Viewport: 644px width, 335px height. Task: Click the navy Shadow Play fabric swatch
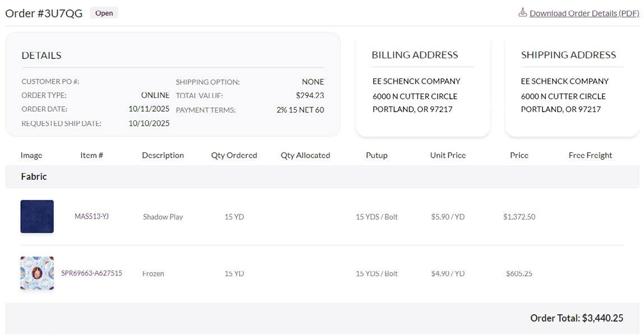(x=37, y=216)
